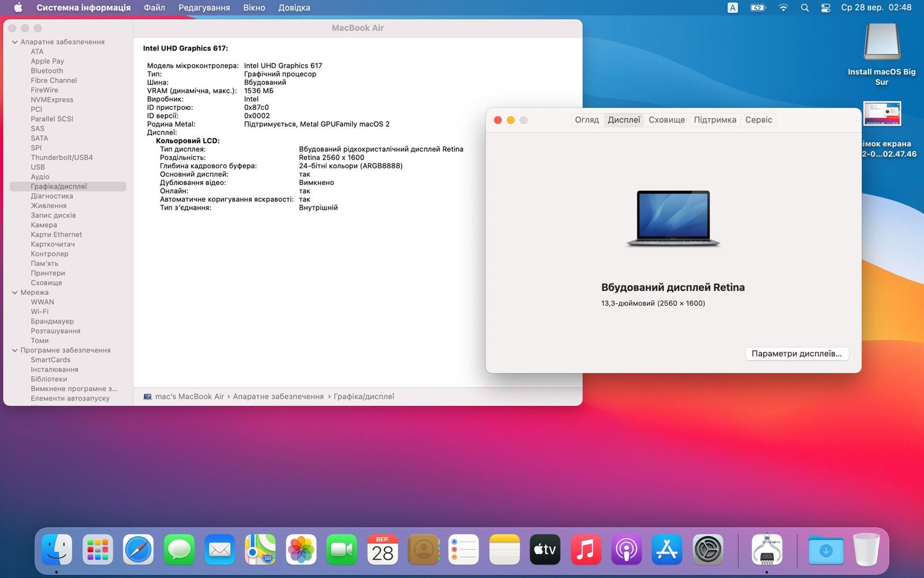Select Bluetooth in the sidebar

coord(47,71)
